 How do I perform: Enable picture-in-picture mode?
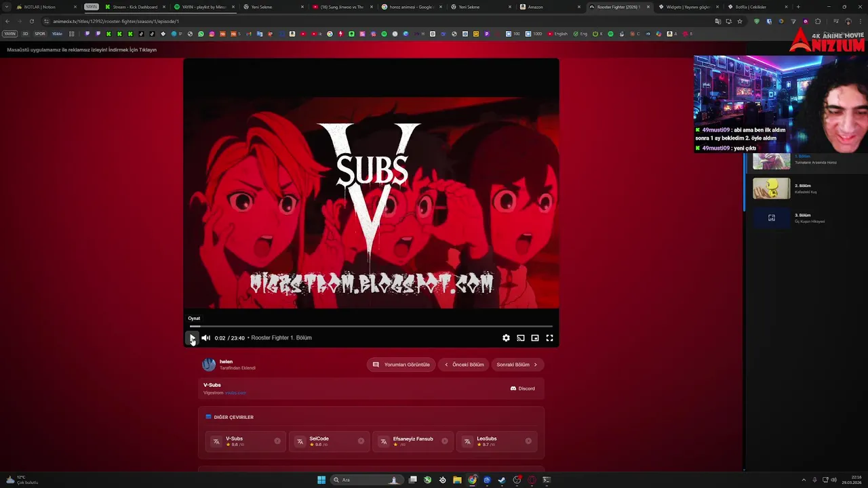[x=535, y=338]
